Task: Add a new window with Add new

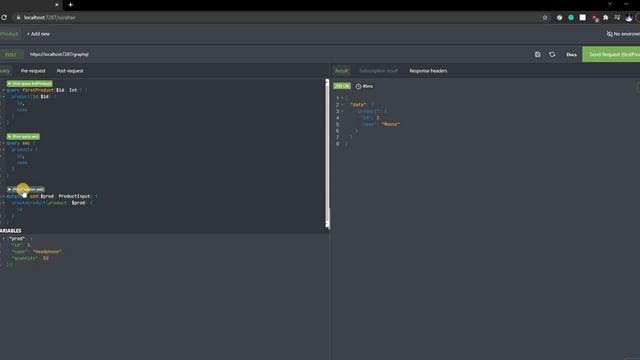Action: point(38,34)
